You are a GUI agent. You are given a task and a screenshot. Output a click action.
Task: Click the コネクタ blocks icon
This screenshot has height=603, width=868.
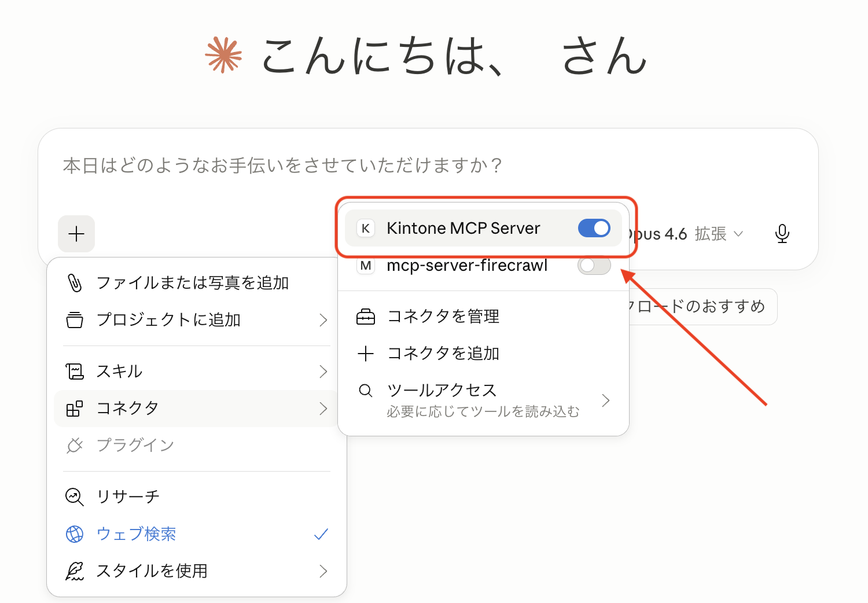tap(75, 409)
